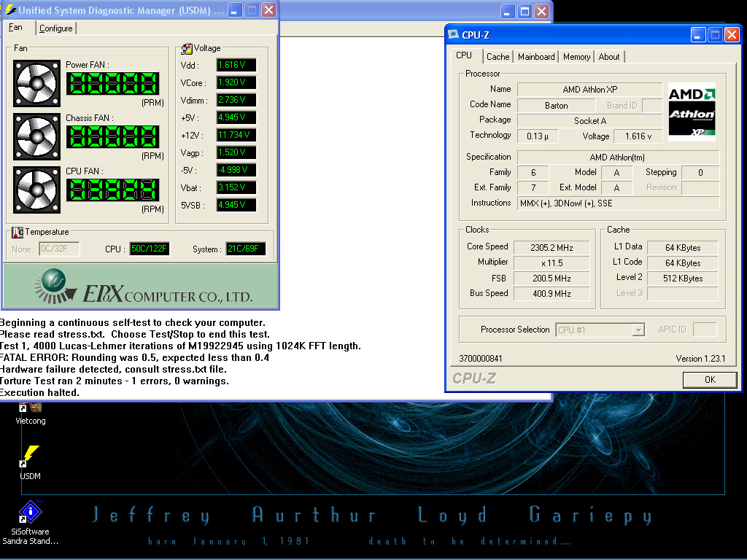Open the Memory tab in CPU-Z

point(576,57)
